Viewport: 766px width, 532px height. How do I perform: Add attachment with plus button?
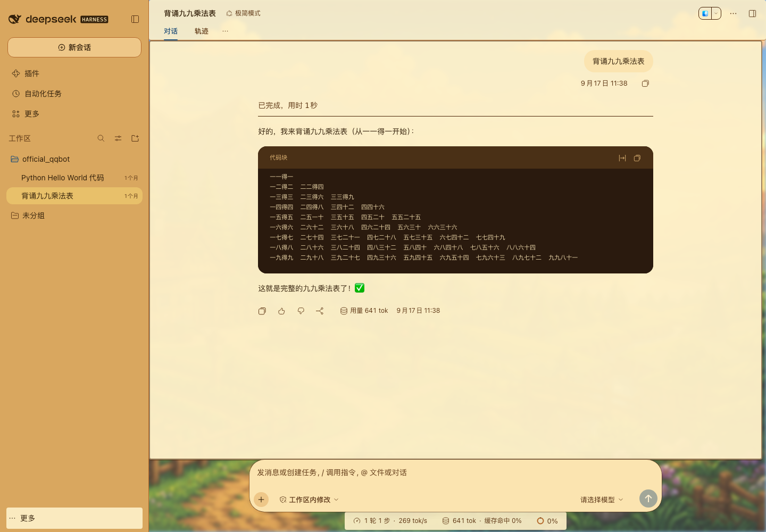coord(261,500)
